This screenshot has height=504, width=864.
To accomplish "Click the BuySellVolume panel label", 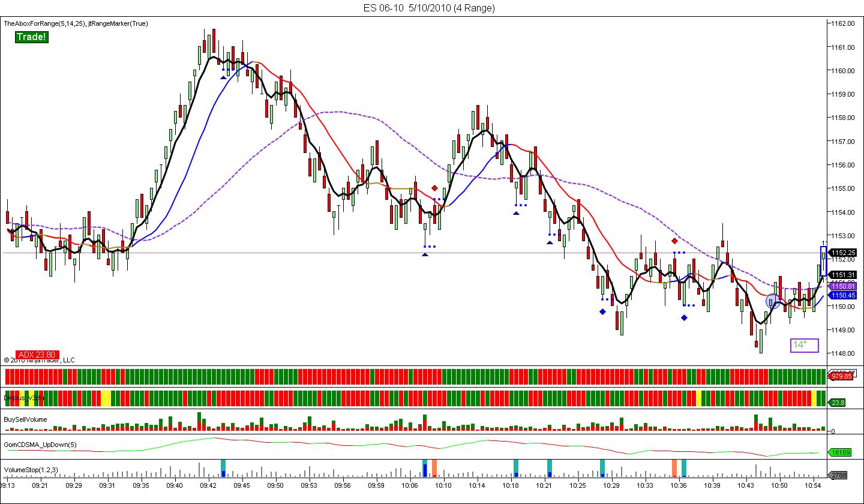I will 26,419.
